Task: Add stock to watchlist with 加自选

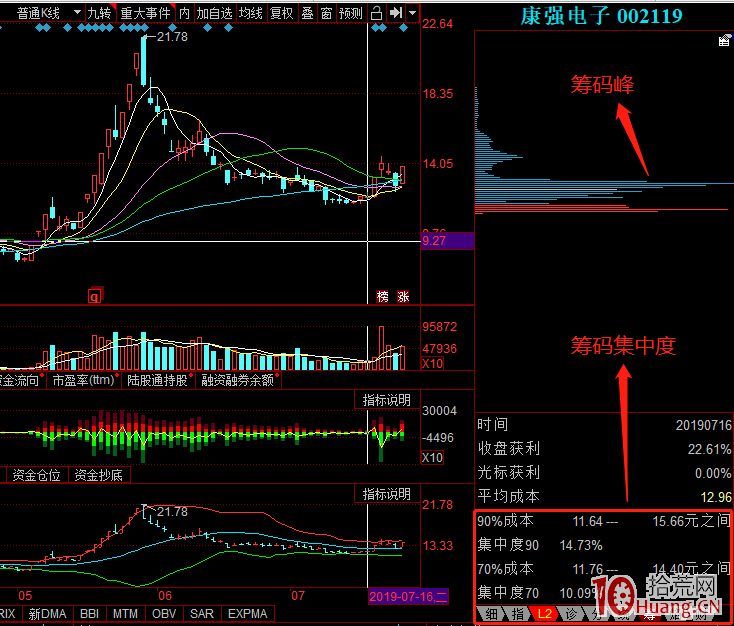Action: (x=214, y=13)
